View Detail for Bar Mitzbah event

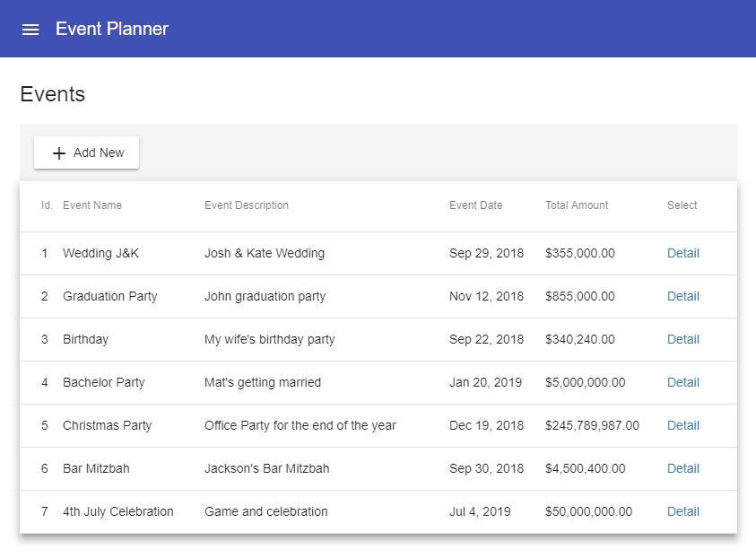(x=682, y=468)
